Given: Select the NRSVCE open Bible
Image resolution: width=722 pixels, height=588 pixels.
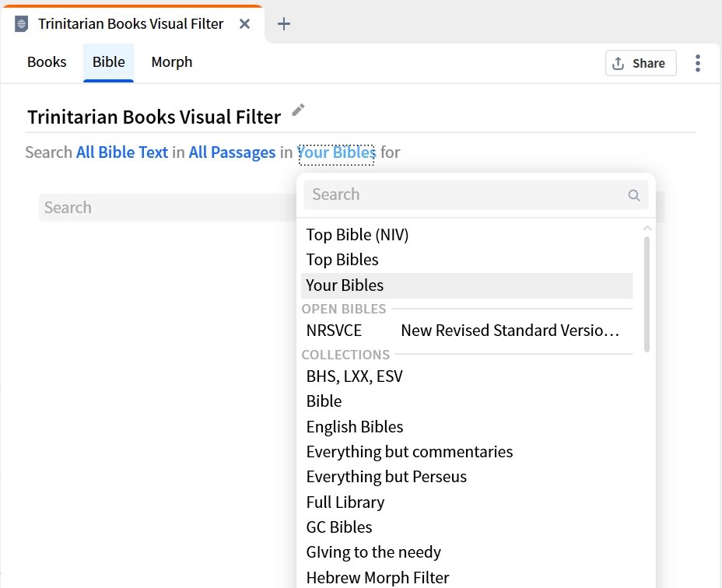Looking at the screenshot, I should (x=467, y=331).
